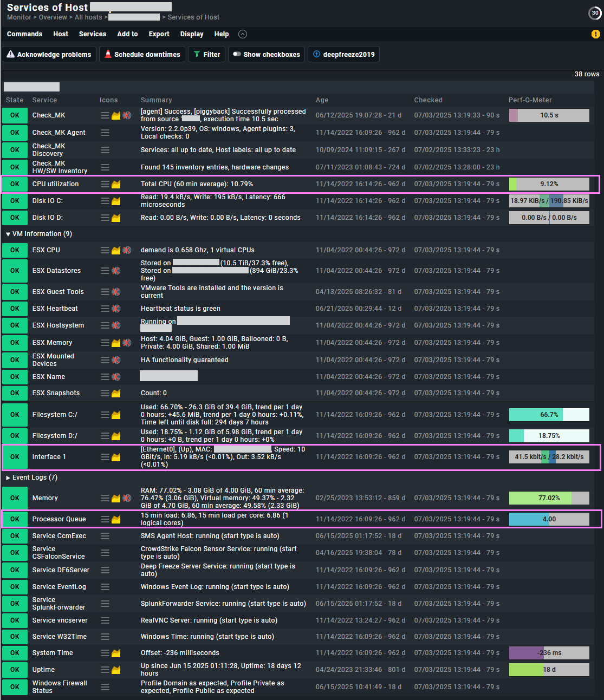The image size is (604, 700).
Task: Click the Schedule downtimes button
Action: tap(142, 55)
